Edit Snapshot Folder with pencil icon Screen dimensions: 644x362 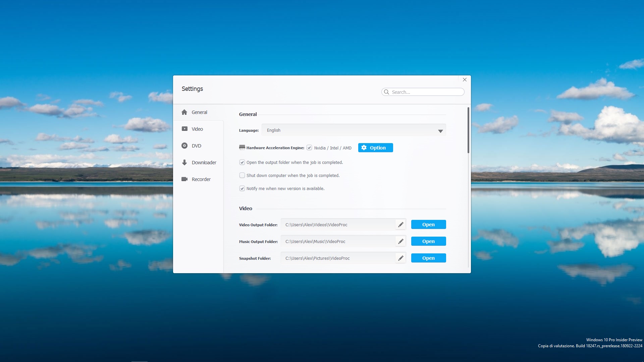click(400, 258)
